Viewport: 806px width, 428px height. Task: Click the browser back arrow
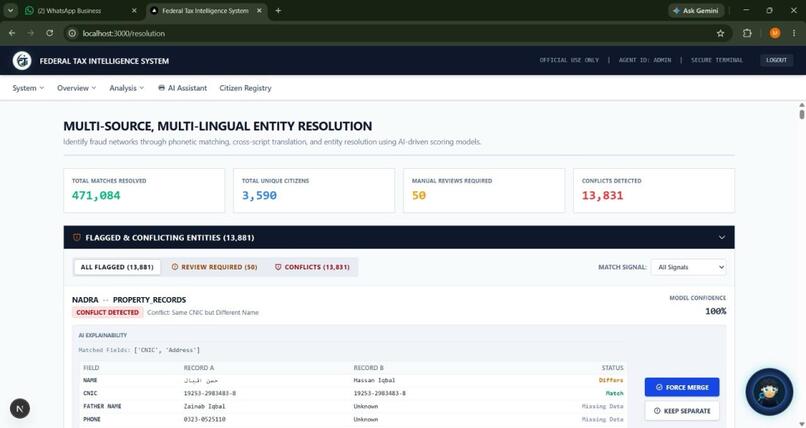[x=12, y=33]
